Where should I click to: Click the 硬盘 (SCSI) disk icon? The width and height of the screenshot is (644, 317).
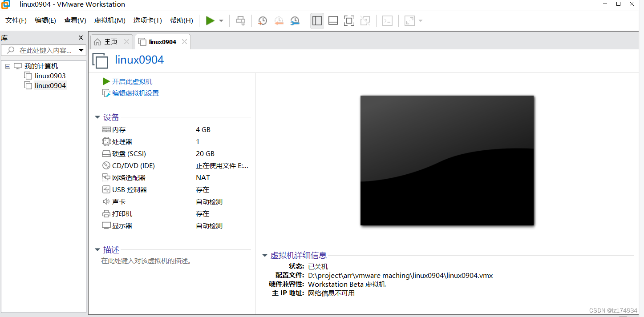coord(106,154)
